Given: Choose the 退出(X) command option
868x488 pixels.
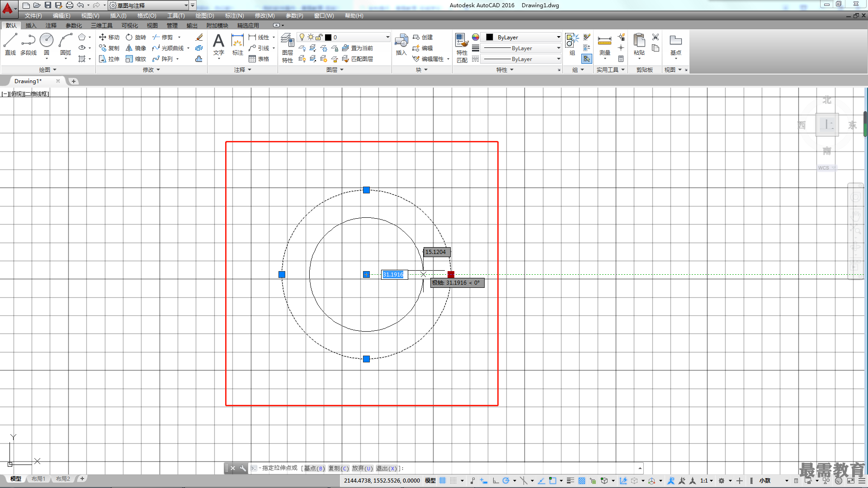Looking at the screenshot, I should (387, 468).
